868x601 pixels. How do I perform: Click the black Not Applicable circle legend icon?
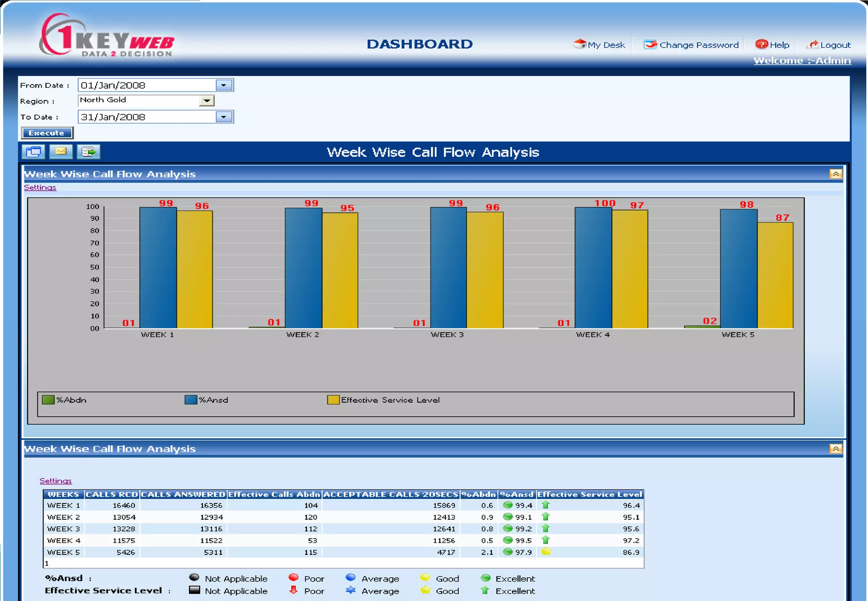click(x=194, y=577)
